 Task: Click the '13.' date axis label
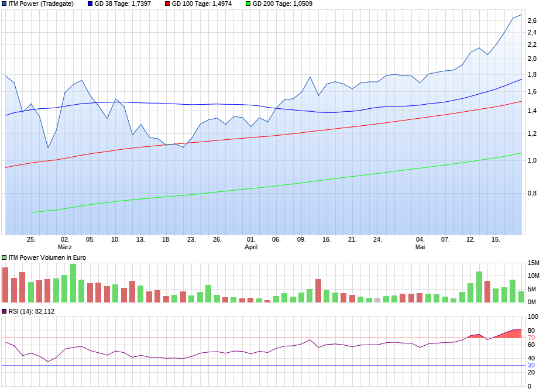click(140, 239)
